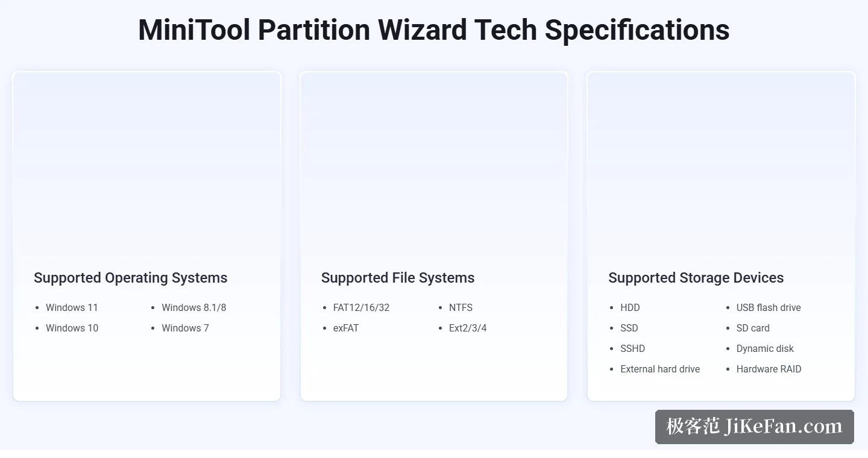Select the Supported Operating Systems title
This screenshot has height=458, width=868.
[131, 278]
